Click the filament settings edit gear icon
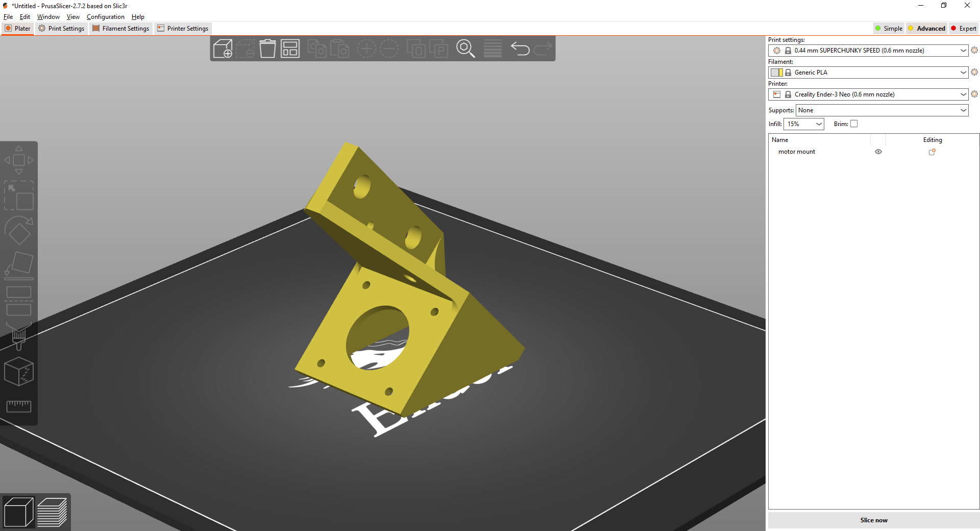Viewport: 980px width, 531px height. [x=974, y=72]
